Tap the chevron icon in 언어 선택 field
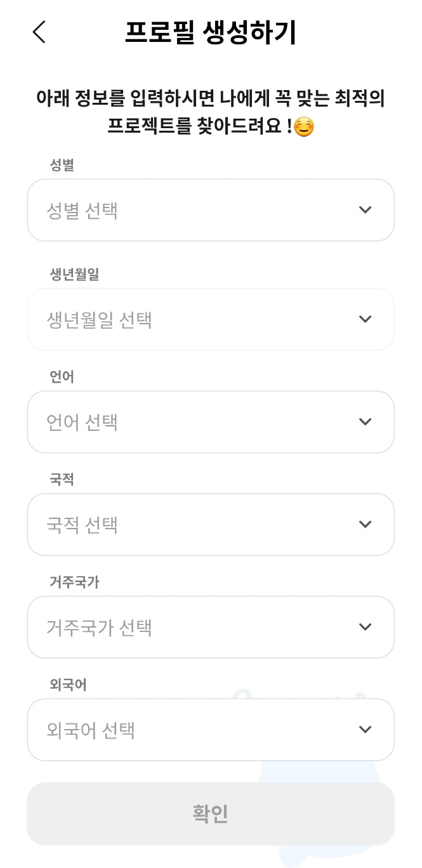 365,422
